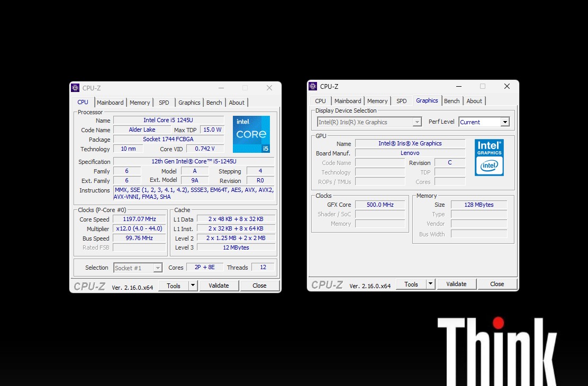This screenshot has width=588, height=386.
Task: Go to Bench tab in right window
Action: coord(451,101)
